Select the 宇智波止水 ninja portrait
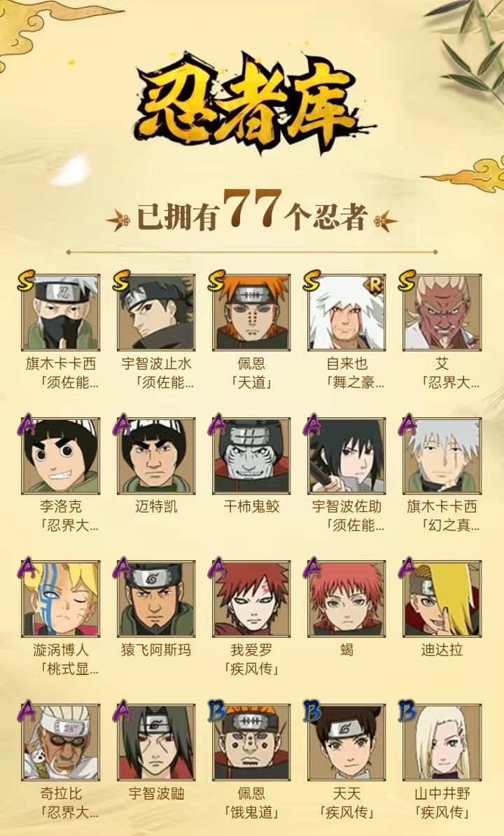 (156, 312)
